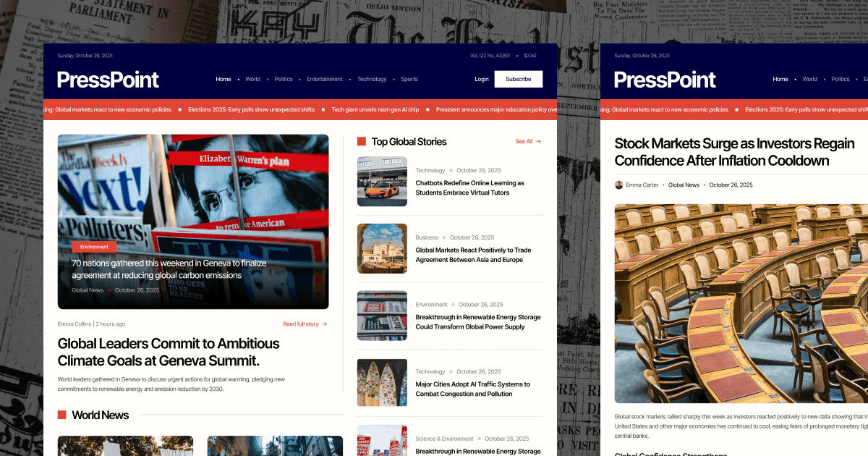Click the red square icon beside World News

pyautogui.click(x=62, y=415)
